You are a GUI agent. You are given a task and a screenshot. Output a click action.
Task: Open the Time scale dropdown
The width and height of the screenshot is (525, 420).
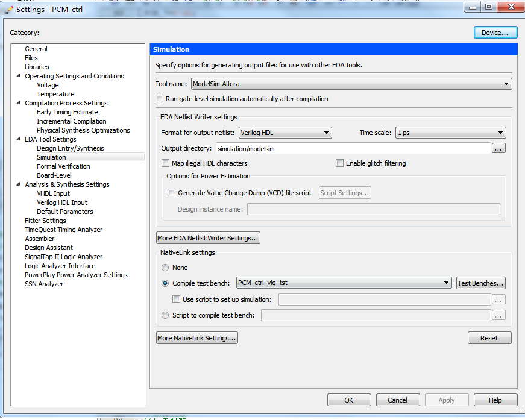tap(450, 133)
